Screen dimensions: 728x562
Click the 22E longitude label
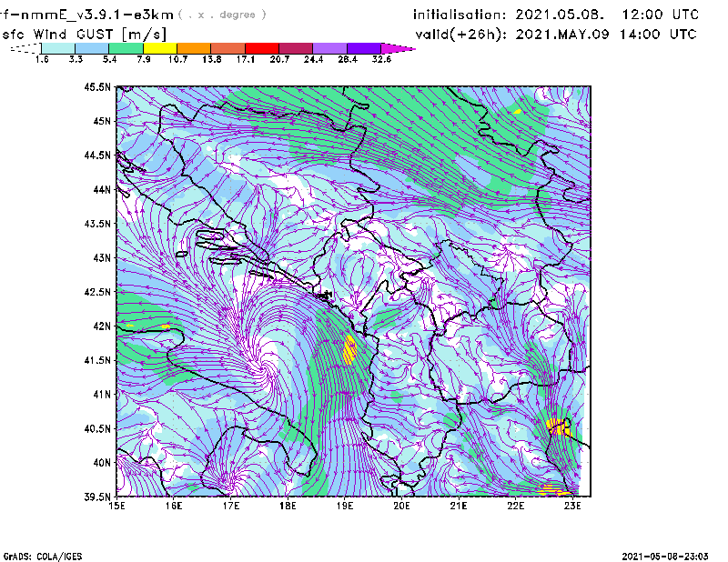pyautogui.click(x=516, y=506)
